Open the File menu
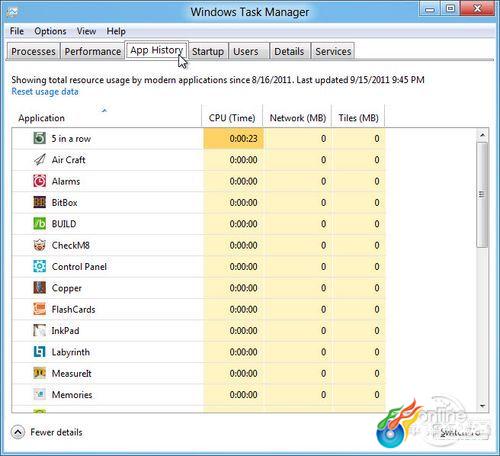This screenshot has height=456, width=500. coord(17,31)
